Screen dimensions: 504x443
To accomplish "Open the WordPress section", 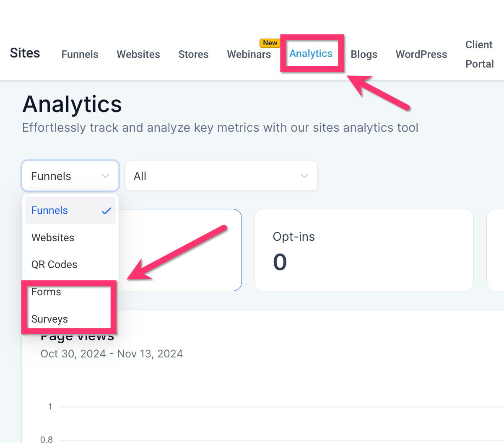I will 421,54.
